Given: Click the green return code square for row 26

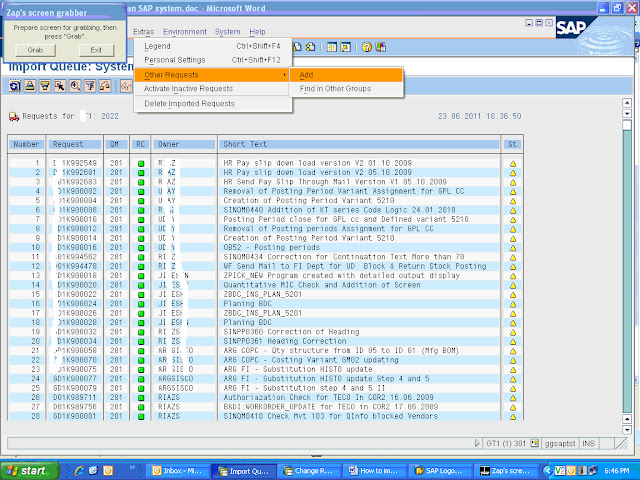Looking at the screenshot, I should click(x=141, y=398).
